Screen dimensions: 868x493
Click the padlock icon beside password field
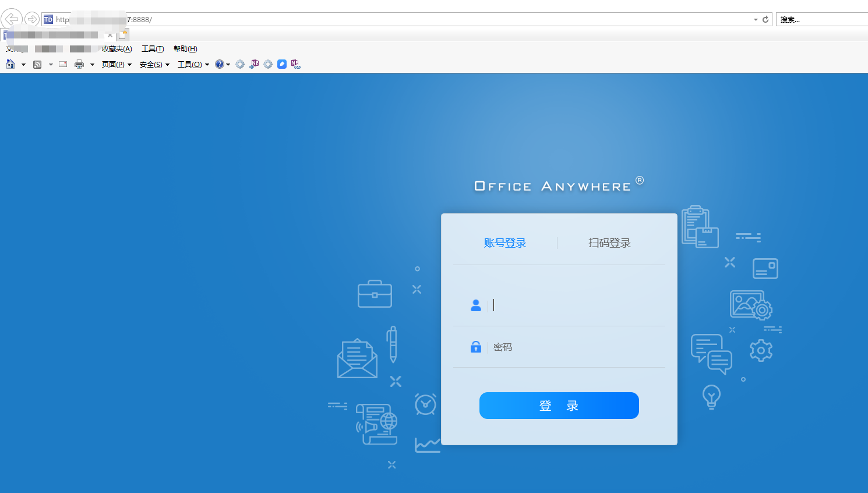coord(476,347)
